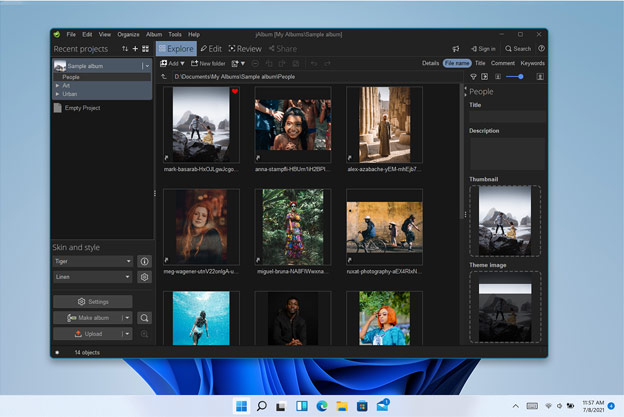Click the thumbnail size slider
Viewport: 624px width, 417px height.
513,77
